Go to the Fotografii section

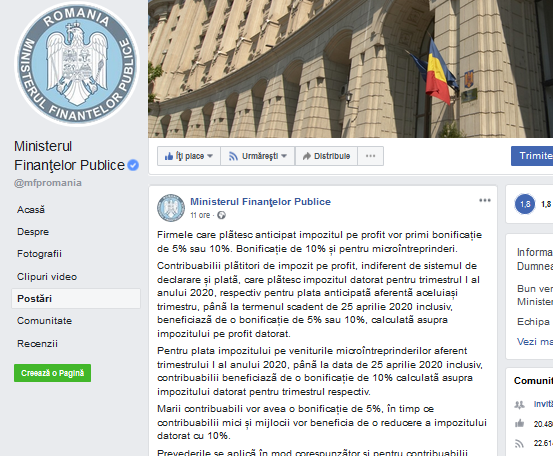[40, 254]
